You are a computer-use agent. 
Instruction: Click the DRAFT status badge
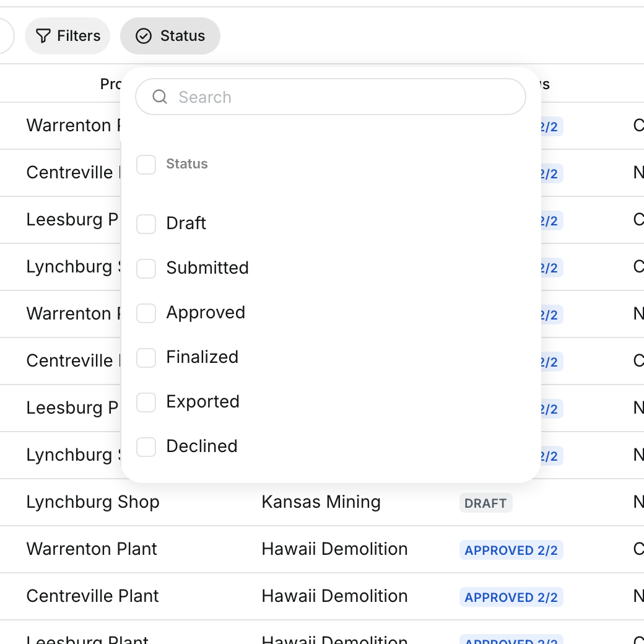486,503
